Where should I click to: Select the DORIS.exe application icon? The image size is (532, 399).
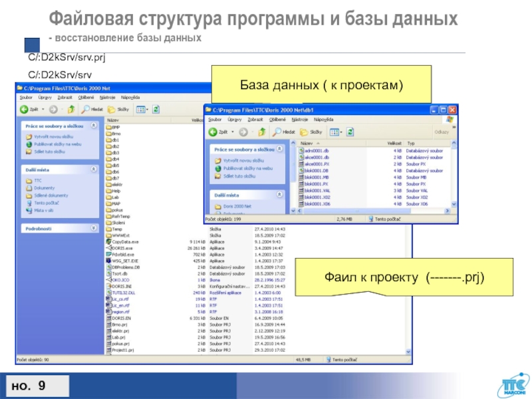coord(108,248)
